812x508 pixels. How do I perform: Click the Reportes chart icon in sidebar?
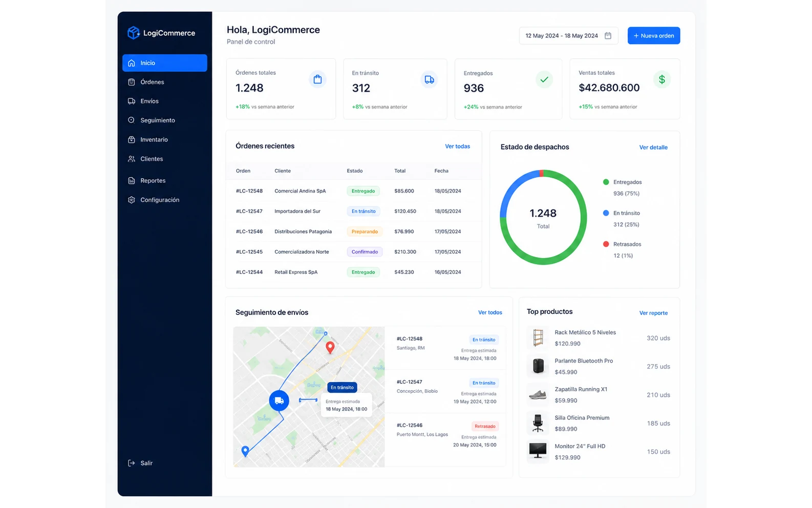[132, 180]
